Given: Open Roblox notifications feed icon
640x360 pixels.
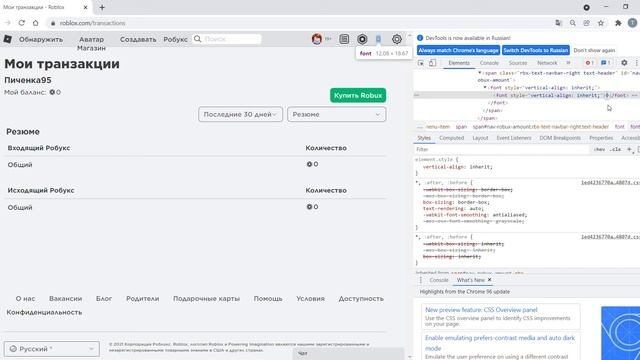Looking at the screenshot, I should pos(344,39).
